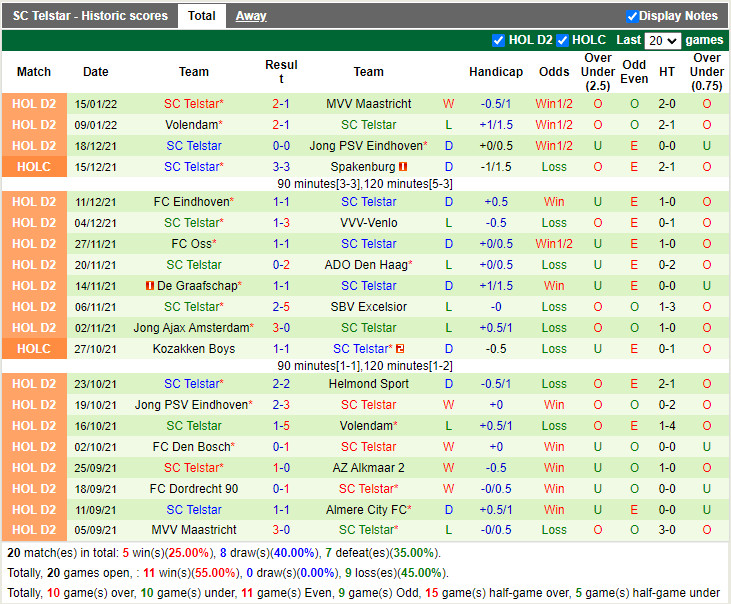This screenshot has width=731, height=604.
Task: Click the HOLC league cell for 15/12/21
Action: click(34, 166)
